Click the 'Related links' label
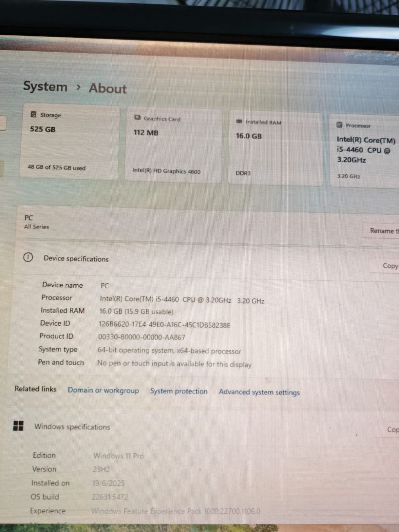Screen dimensions: 399x532 click(x=35, y=389)
